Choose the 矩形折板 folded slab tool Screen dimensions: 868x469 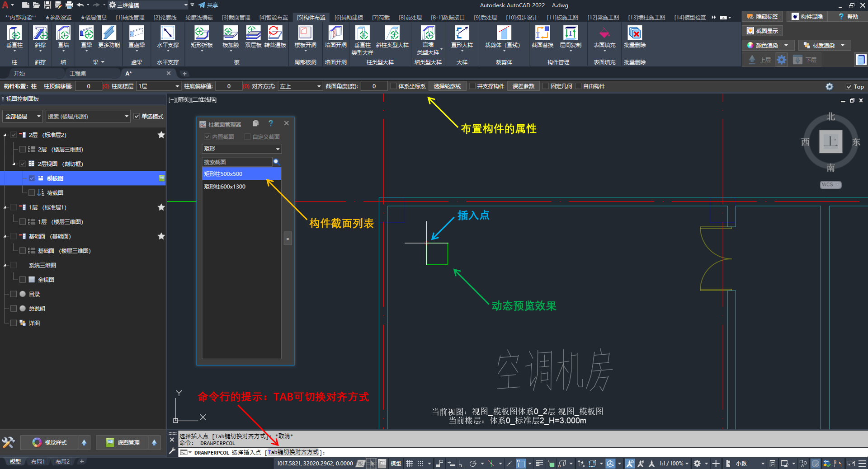pyautogui.click(x=202, y=33)
